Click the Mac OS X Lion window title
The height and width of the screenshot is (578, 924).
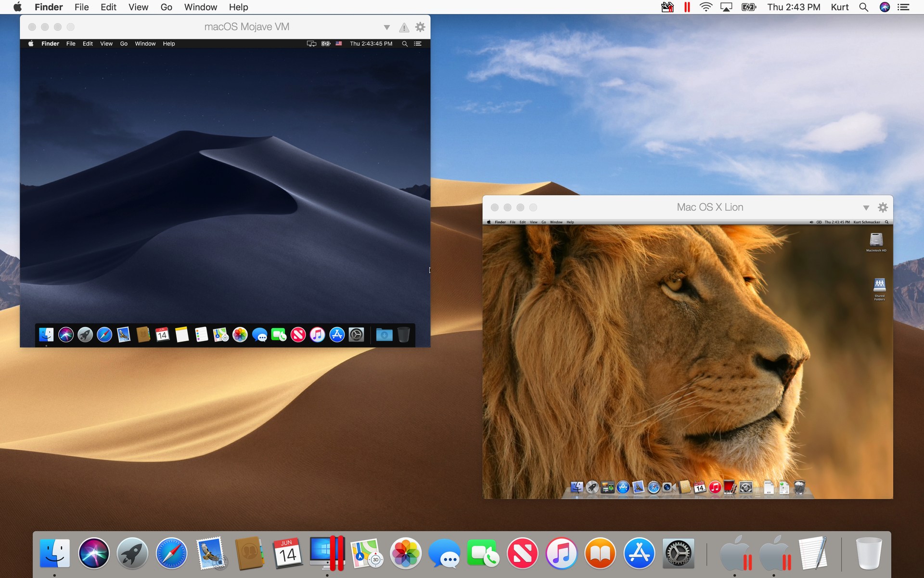coord(710,208)
